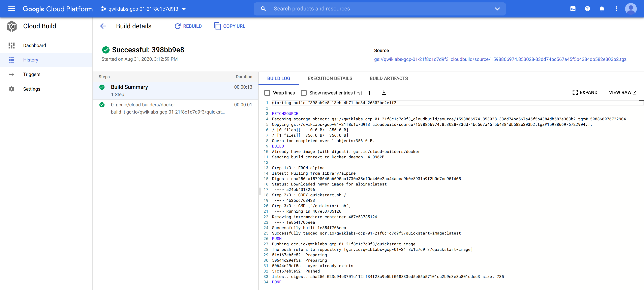Enable the Wrap lines checkbox
The image size is (644, 290).
pyautogui.click(x=267, y=93)
